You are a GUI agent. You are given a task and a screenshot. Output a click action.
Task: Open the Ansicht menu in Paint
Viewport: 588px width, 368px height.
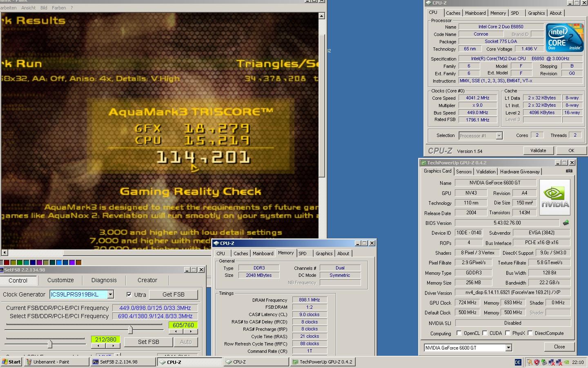click(x=28, y=8)
